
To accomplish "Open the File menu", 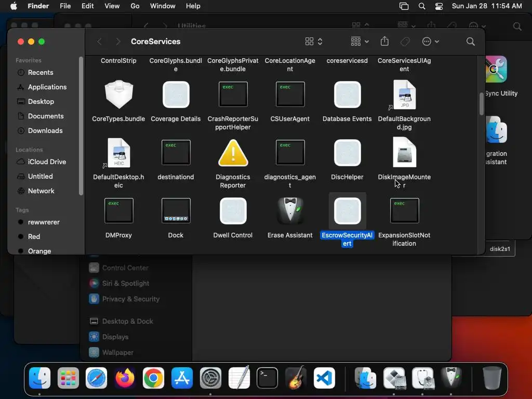I will point(65,6).
